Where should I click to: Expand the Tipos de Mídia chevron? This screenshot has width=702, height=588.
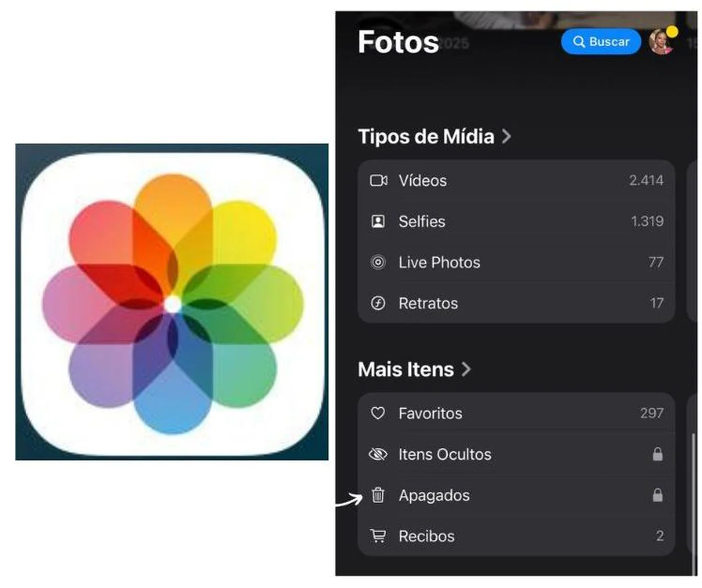click(506, 136)
